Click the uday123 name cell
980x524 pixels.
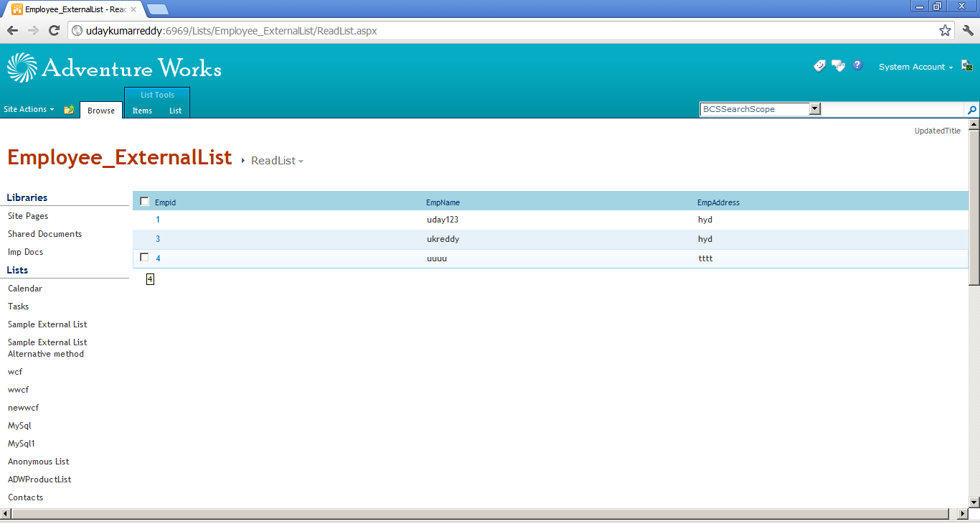443,220
